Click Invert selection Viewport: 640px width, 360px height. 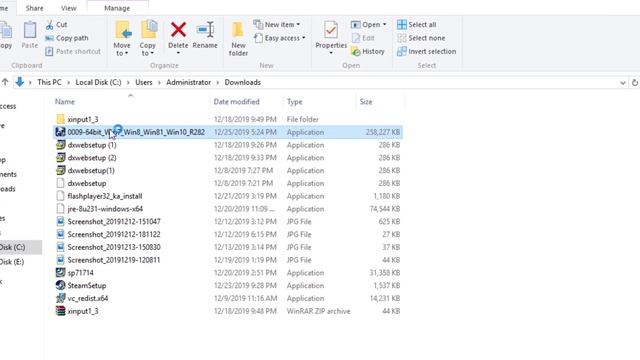click(426, 51)
